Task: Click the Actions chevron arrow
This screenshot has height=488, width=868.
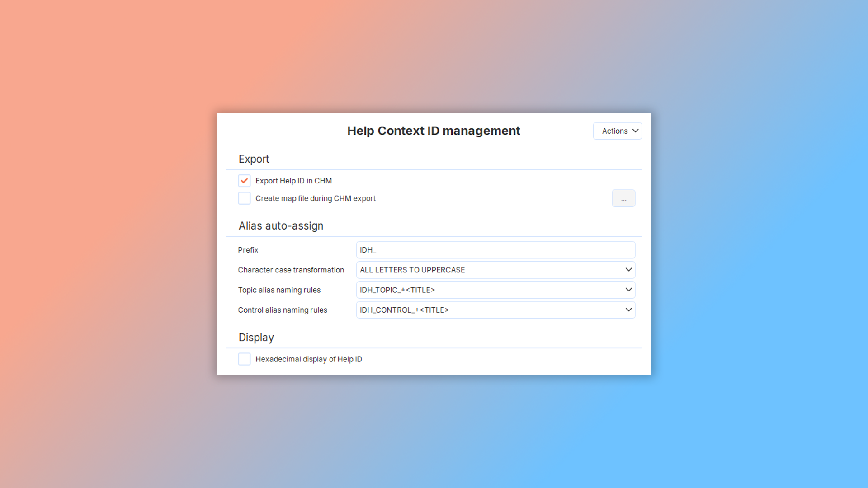Action: [635, 131]
